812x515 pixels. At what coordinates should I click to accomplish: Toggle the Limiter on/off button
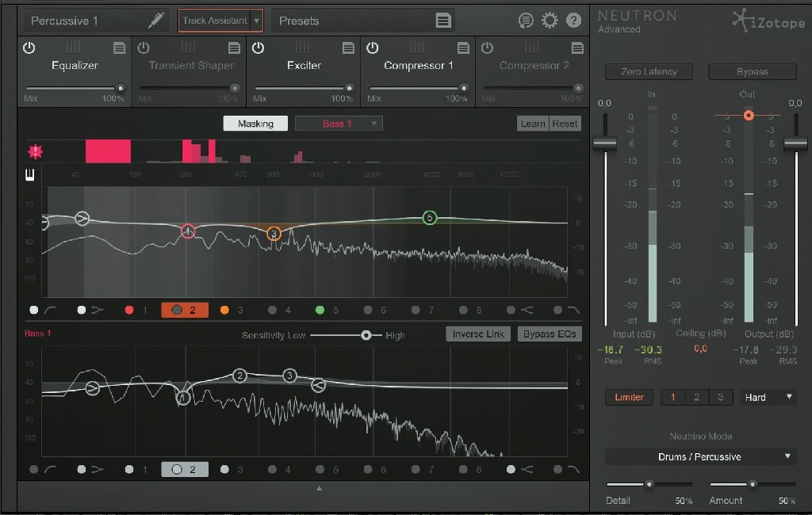pyautogui.click(x=629, y=398)
